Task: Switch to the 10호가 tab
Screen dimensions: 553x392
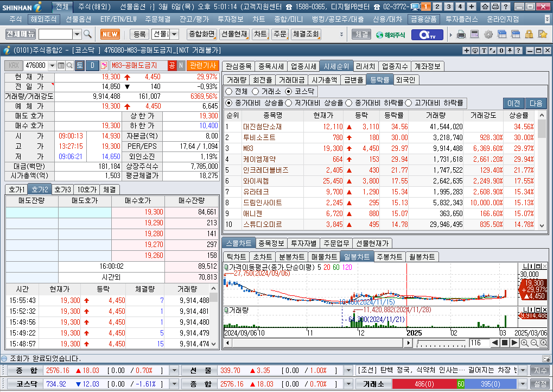Action: point(87,189)
